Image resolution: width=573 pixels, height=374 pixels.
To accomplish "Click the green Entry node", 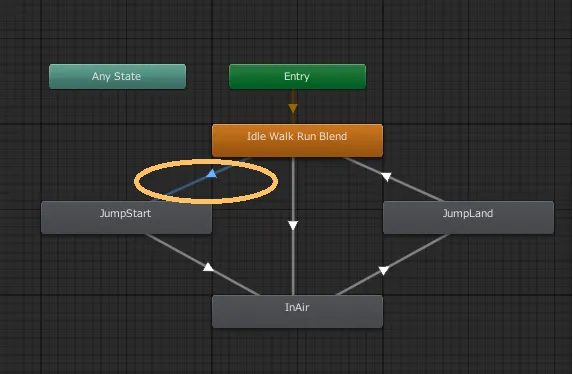I will point(297,76).
